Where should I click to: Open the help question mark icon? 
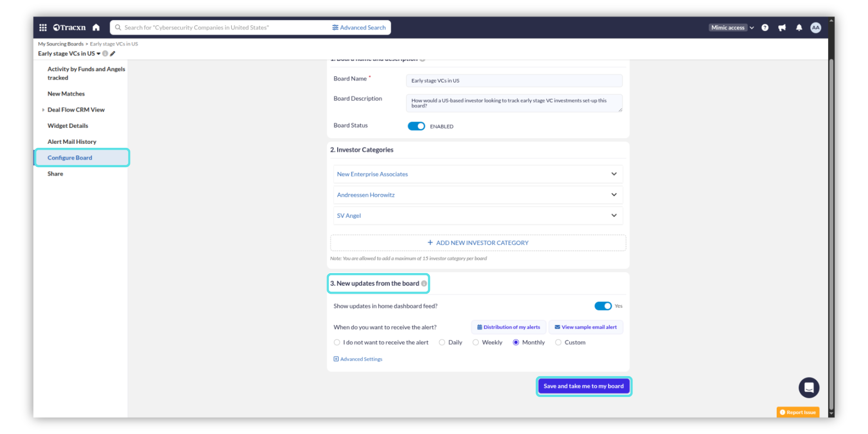pos(765,28)
